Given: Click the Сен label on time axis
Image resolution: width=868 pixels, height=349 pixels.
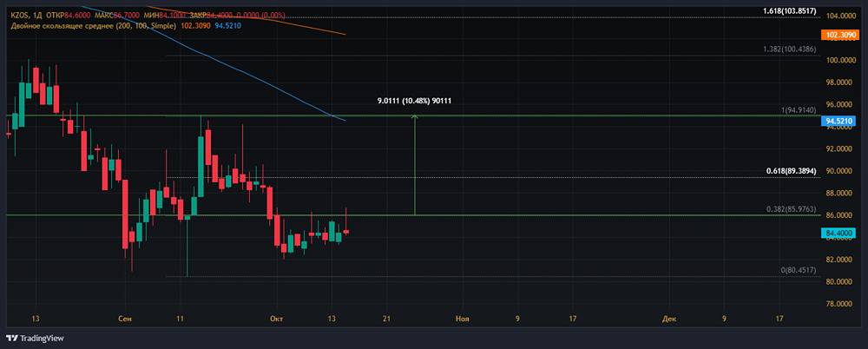Looking at the screenshot, I should click(x=125, y=319).
